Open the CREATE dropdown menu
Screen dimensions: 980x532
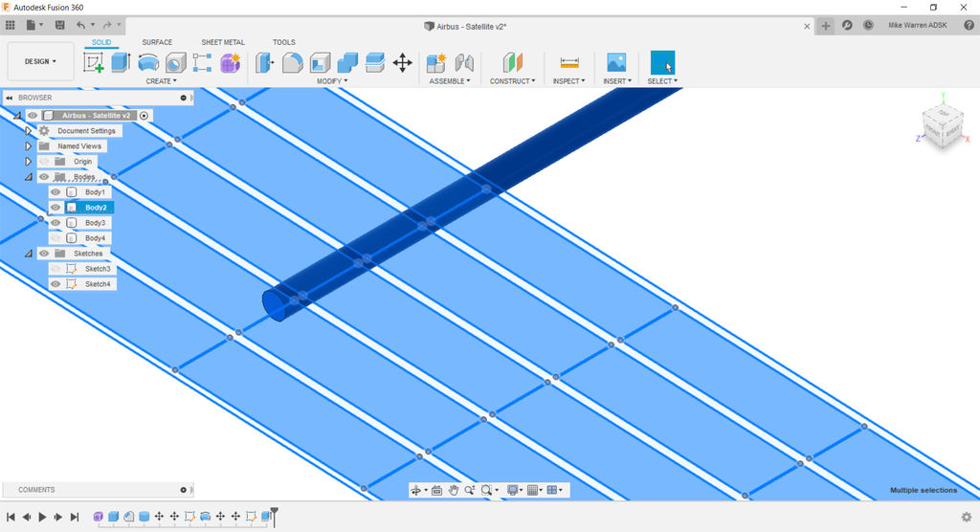click(161, 81)
